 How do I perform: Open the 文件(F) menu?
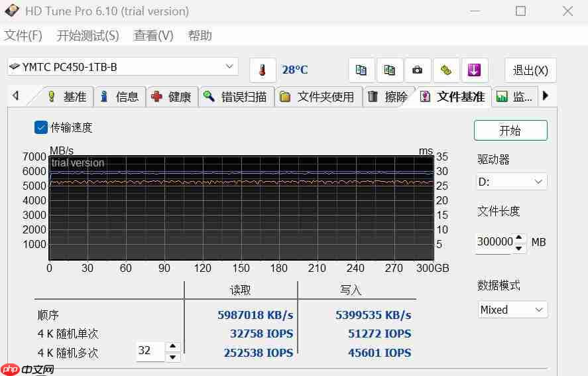pyautogui.click(x=23, y=36)
